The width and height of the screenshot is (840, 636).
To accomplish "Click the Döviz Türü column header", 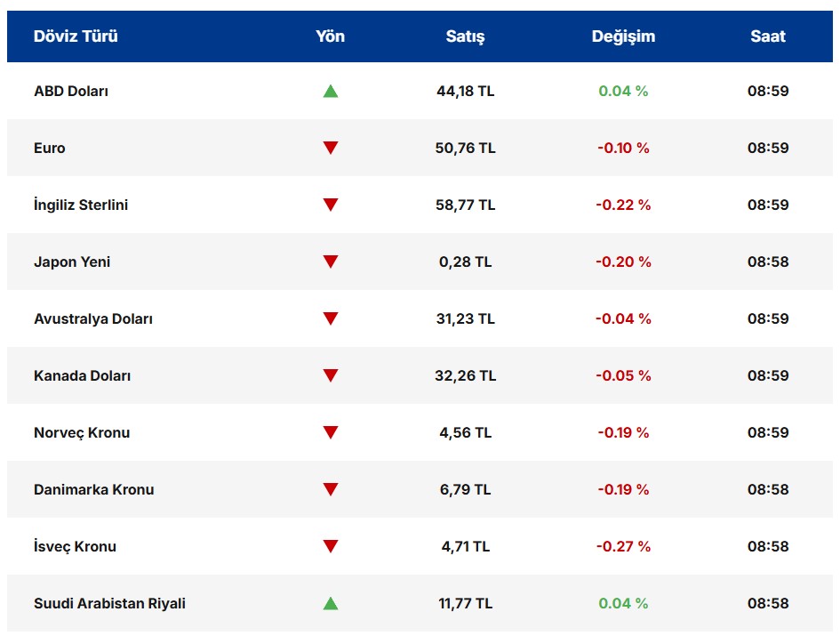I will pyautogui.click(x=76, y=36).
